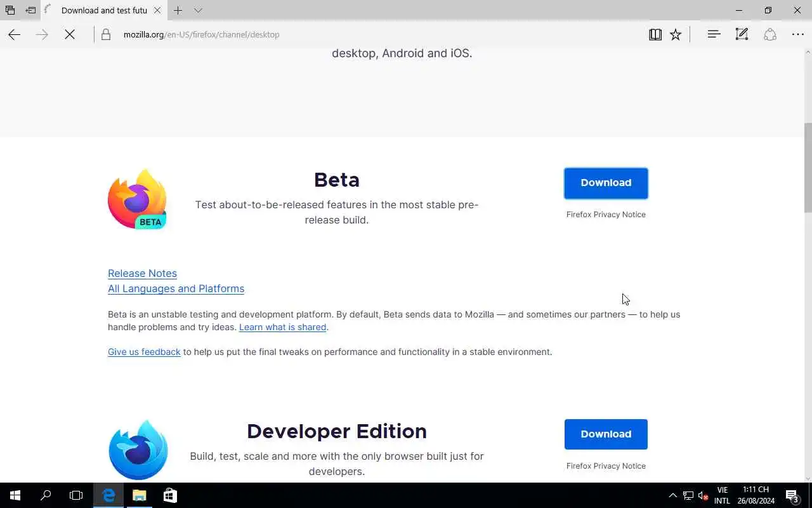Image resolution: width=812 pixels, height=508 pixels.
Task: Open All Languages and Platforms link
Action: pyautogui.click(x=176, y=288)
